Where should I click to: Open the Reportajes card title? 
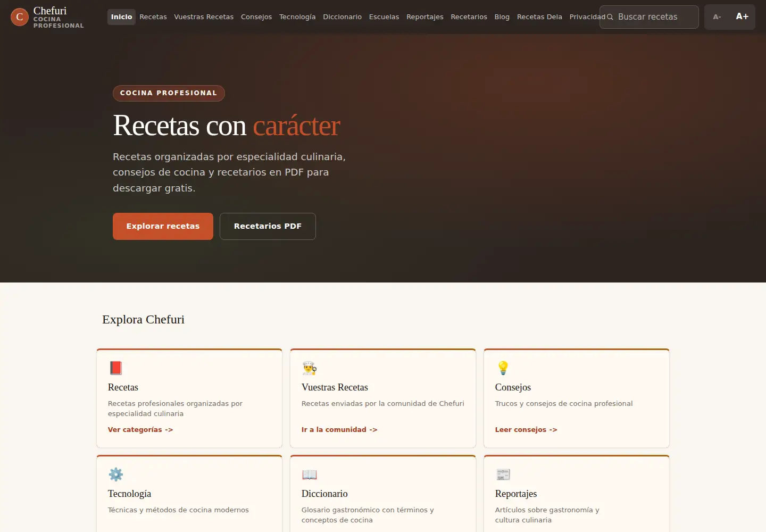516,494
